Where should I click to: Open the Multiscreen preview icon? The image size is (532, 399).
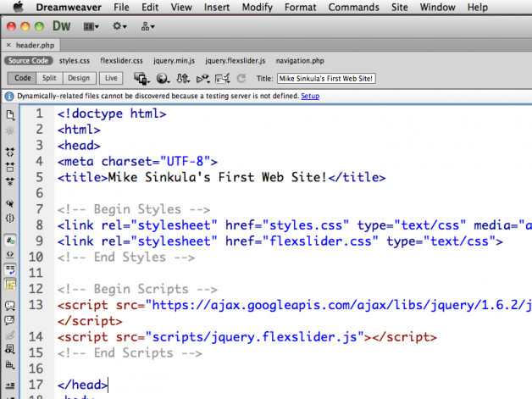click(141, 79)
